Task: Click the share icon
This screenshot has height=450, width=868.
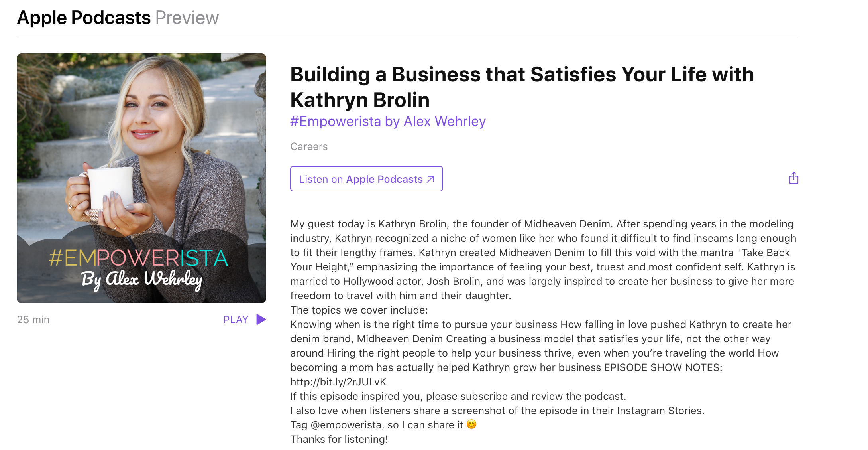Action: (793, 178)
